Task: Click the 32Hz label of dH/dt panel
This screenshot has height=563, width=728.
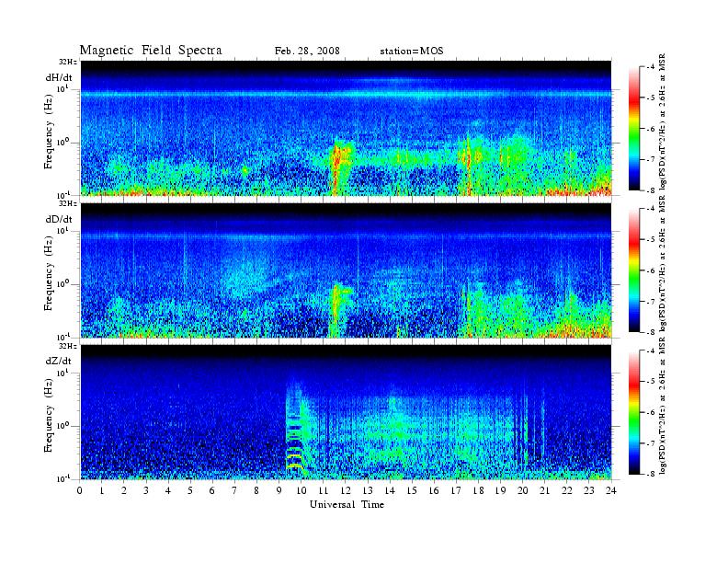Action: click(68, 63)
